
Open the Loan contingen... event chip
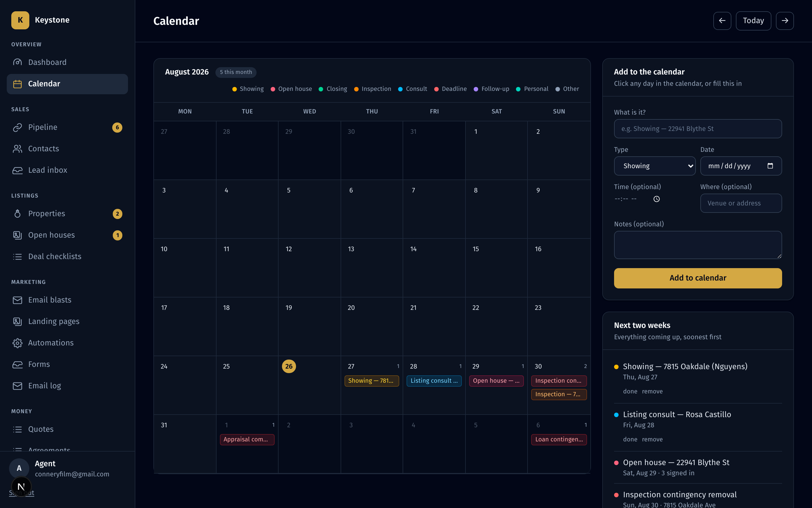pyautogui.click(x=559, y=440)
